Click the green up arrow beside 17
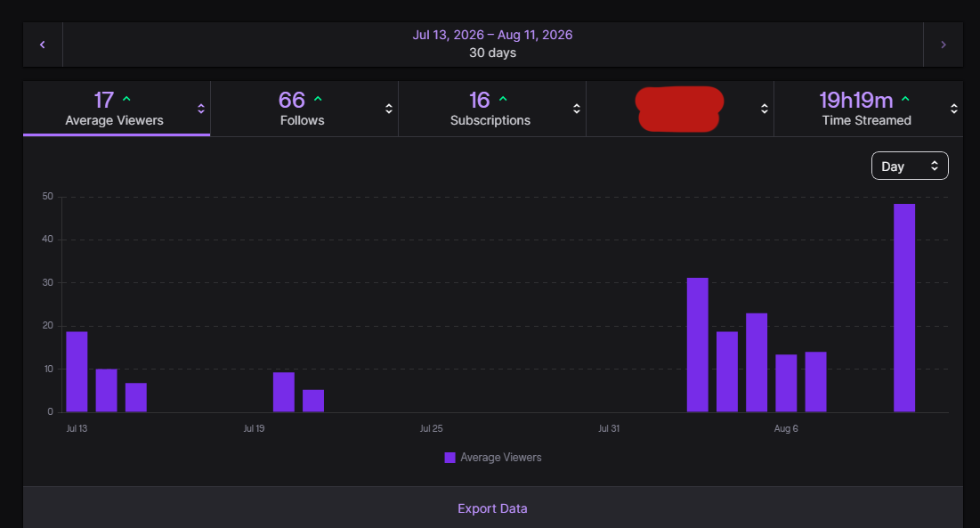Image resolution: width=980 pixels, height=528 pixels. tap(126, 99)
